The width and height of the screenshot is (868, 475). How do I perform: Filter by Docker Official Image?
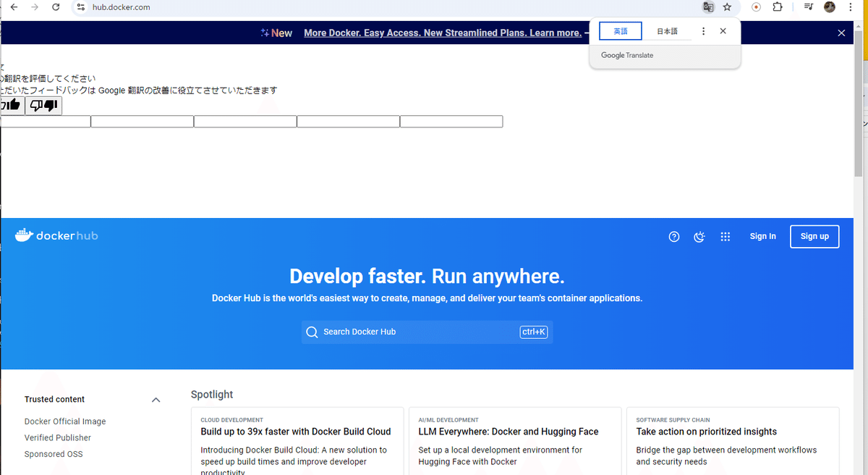coord(65,421)
